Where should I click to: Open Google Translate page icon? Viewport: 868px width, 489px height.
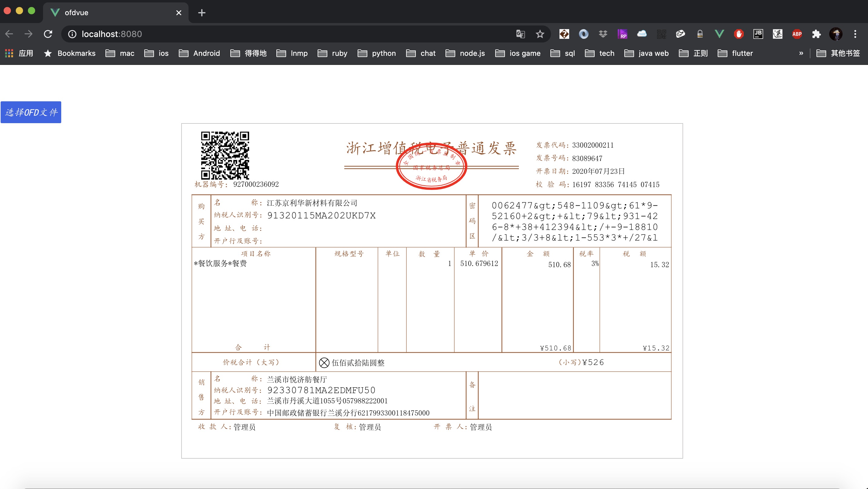coord(521,34)
